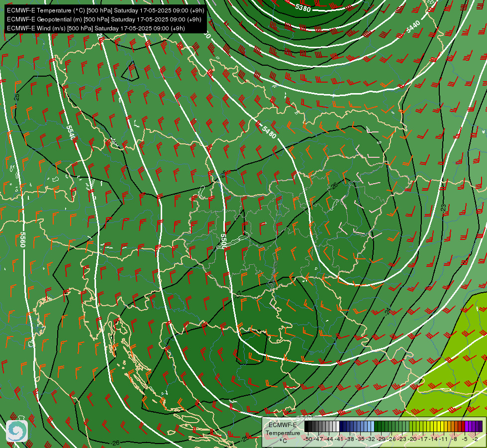Image resolution: width=487 pixels, height=448 pixels.
Task: Select the black swatch at the legend's -50 end
Action: click(306, 426)
